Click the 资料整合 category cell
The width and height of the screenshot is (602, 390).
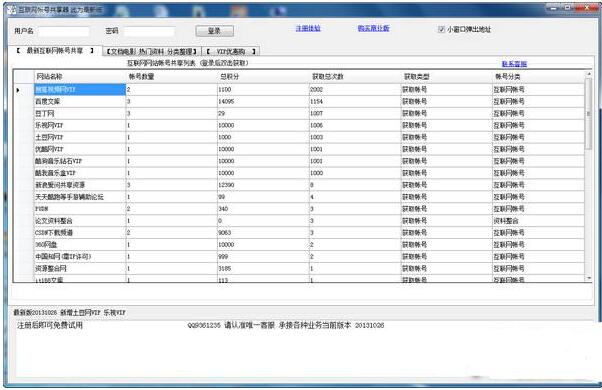pyautogui.click(x=538, y=221)
